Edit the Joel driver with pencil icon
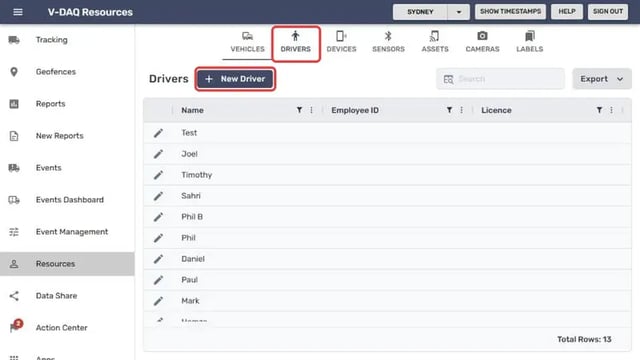The width and height of the screenshot is (640, 360). 158,154
